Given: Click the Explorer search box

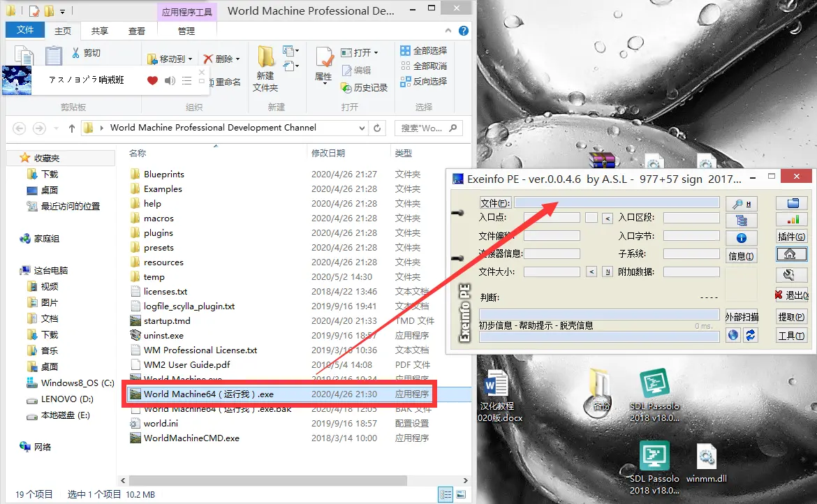Looking at the screenshot, I should pyautogui.click(x=428, y=128).
